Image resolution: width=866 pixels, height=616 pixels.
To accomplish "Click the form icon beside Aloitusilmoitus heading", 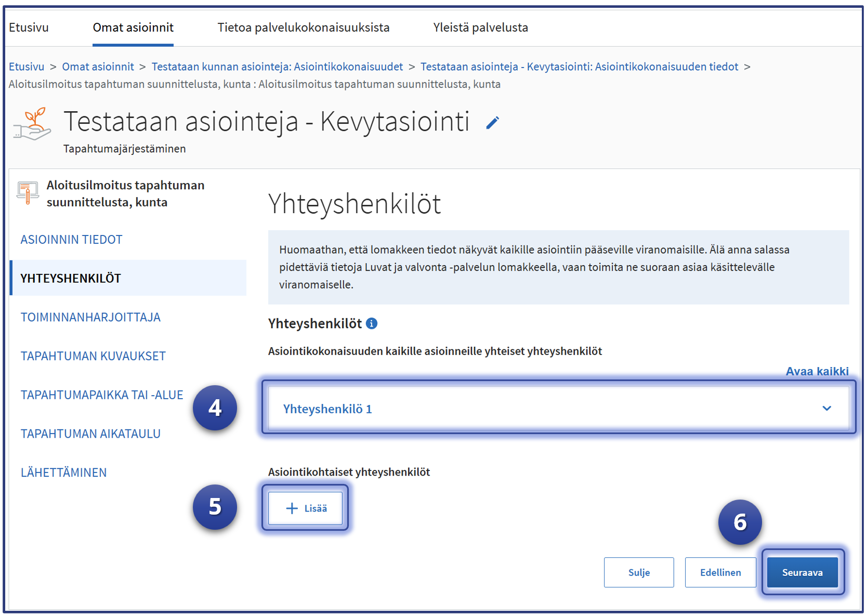I will (28, 193).
